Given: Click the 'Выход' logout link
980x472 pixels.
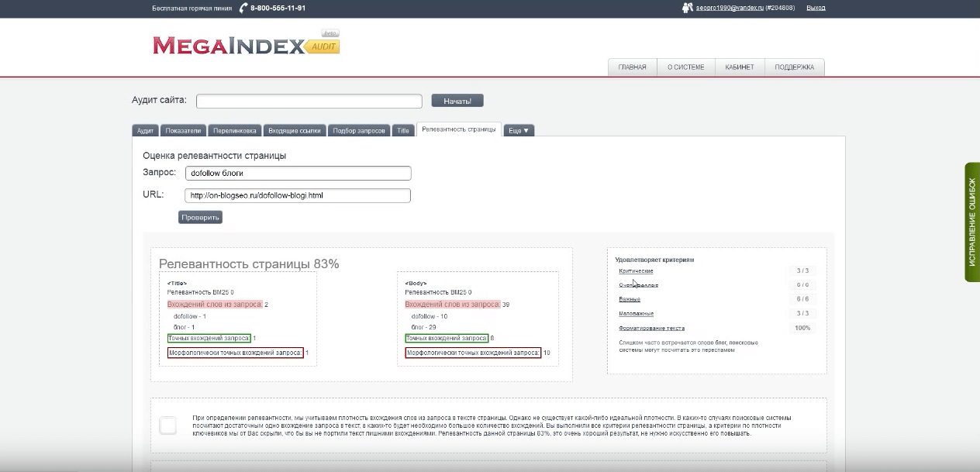Looking at the screenshot, I should (816, 8).
